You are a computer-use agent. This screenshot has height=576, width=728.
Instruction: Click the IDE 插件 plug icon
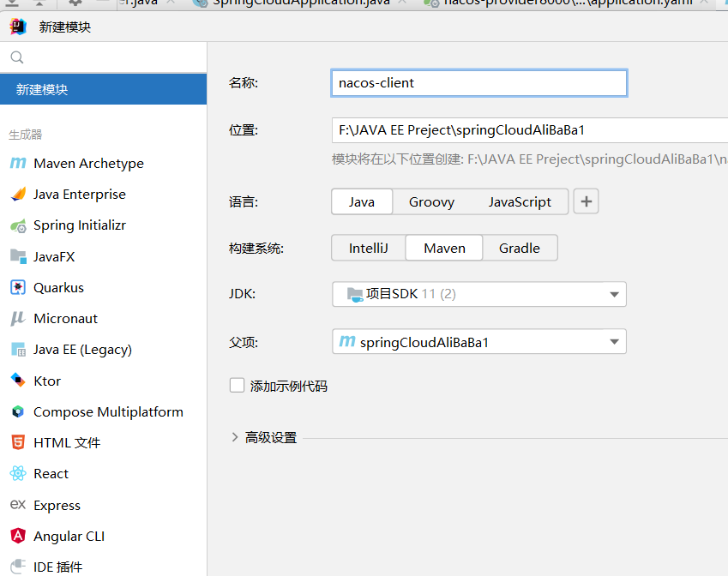(18, 567)
